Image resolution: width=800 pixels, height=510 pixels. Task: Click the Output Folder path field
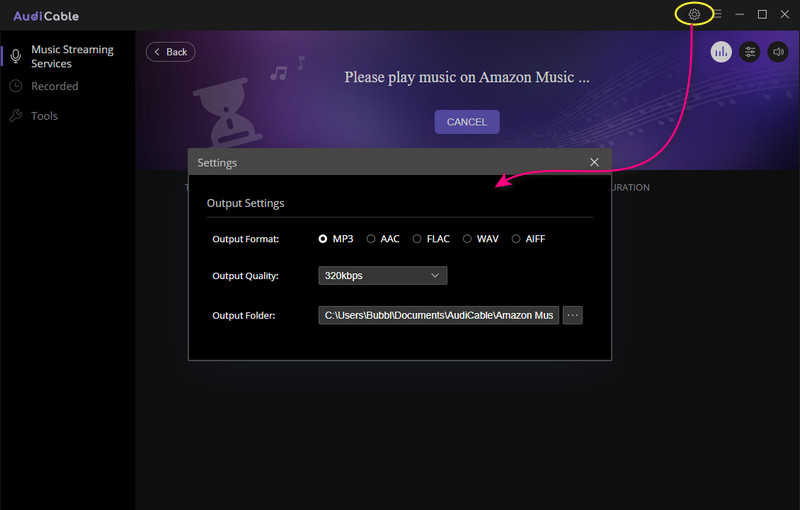coord(438,315)
